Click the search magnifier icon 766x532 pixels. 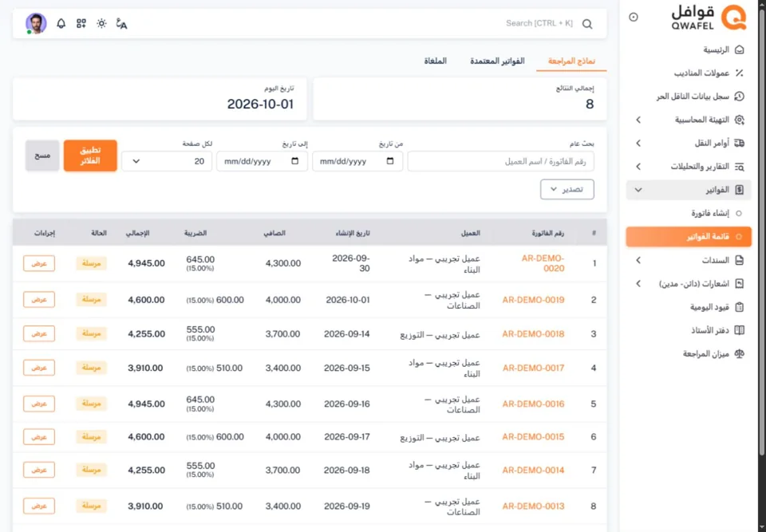(587, 24)
